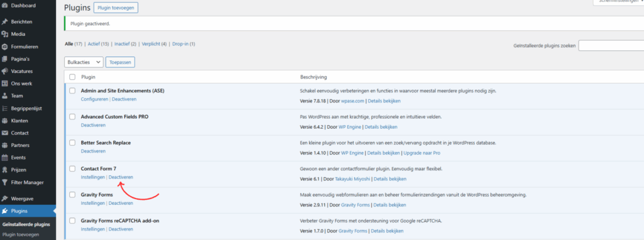644x240 pixels.
Task: Deactivate Gravity Forms reCAPTCHA add-on
Action: point(121,229)
